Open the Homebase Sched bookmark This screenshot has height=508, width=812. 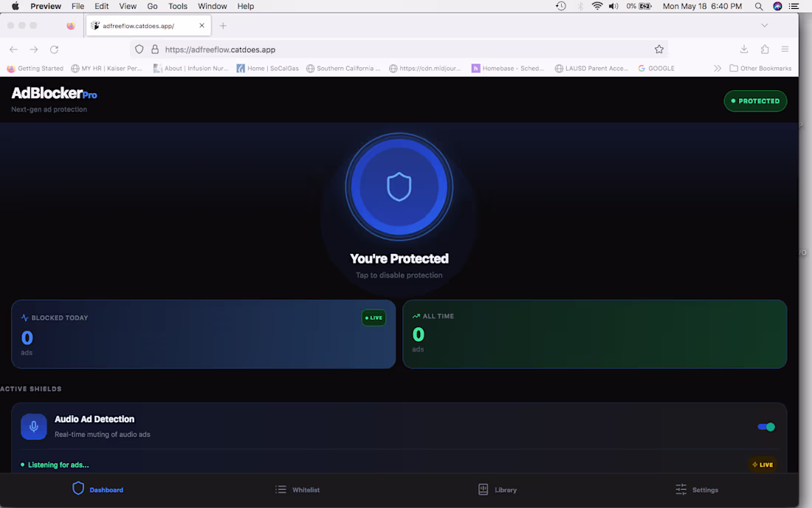tap(508, 69)
